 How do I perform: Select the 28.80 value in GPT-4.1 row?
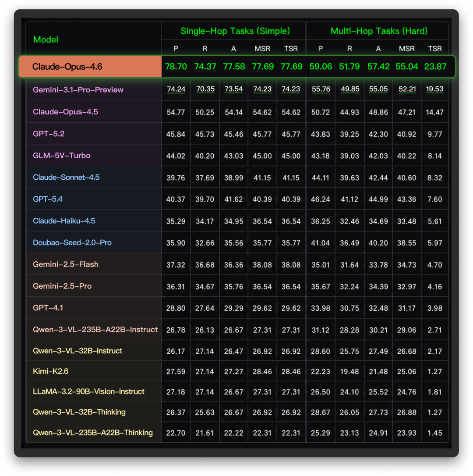click(x=176, y=309)
